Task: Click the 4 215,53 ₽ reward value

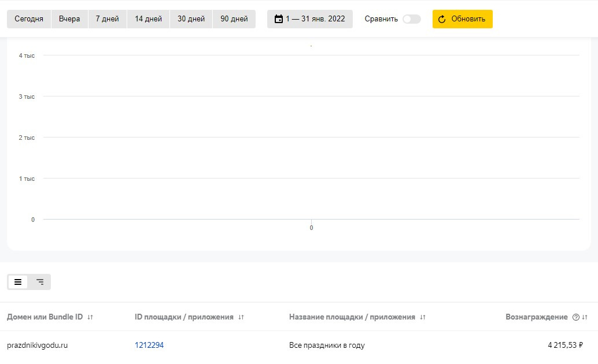Action: pos(565,345)
